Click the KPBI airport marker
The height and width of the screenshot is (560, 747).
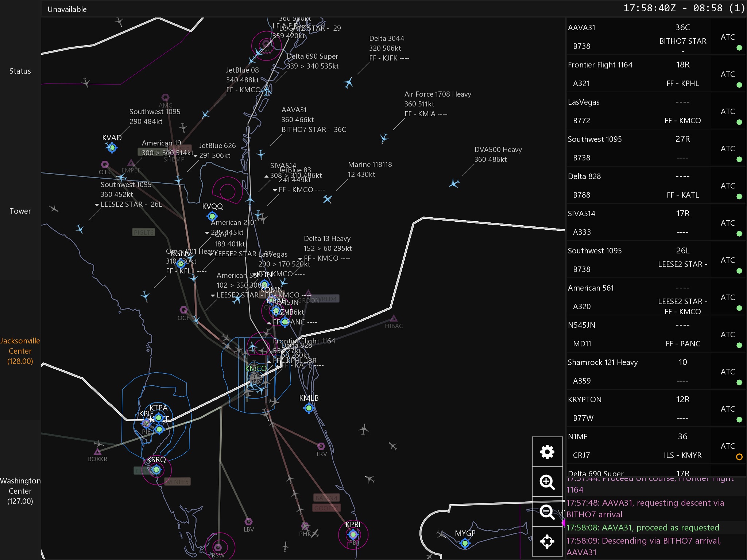tap(353, 534)
